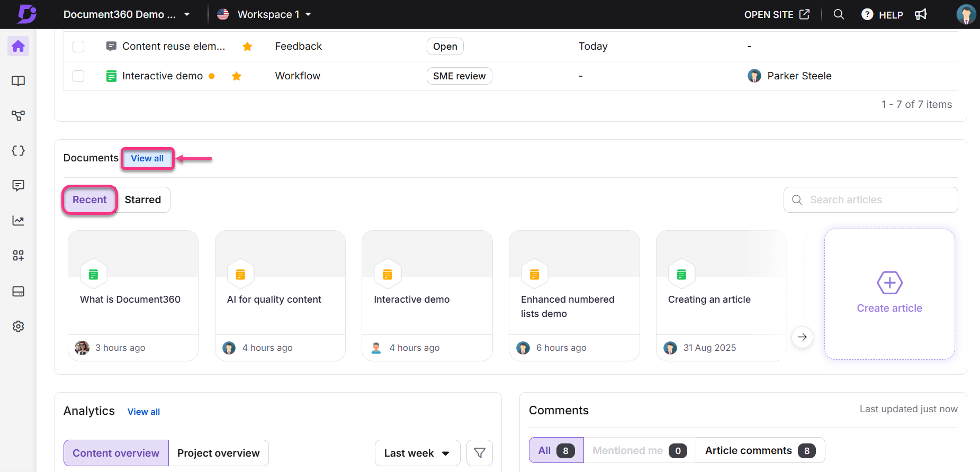
Task: Click View all next to Documents
Action: point(147,158)
